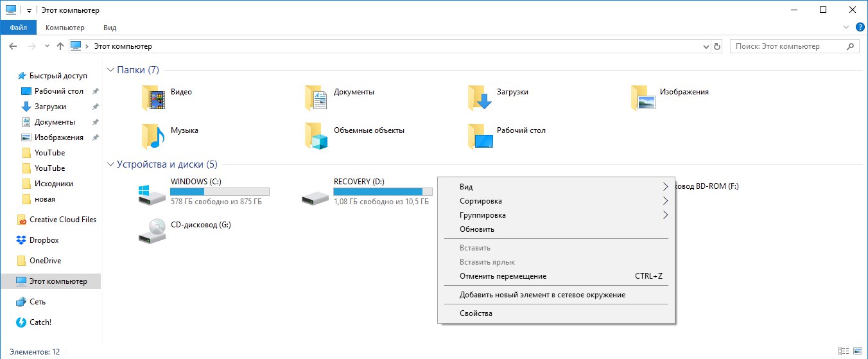Open Изображения in quick access sidebar
The width and height of the screenshot is (868, 359).
point(53,137)
